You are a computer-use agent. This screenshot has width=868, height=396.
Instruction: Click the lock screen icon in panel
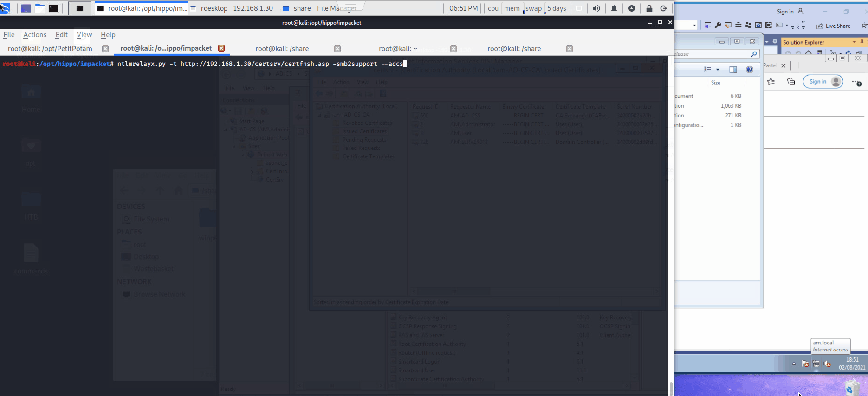(x=649, y=8)
